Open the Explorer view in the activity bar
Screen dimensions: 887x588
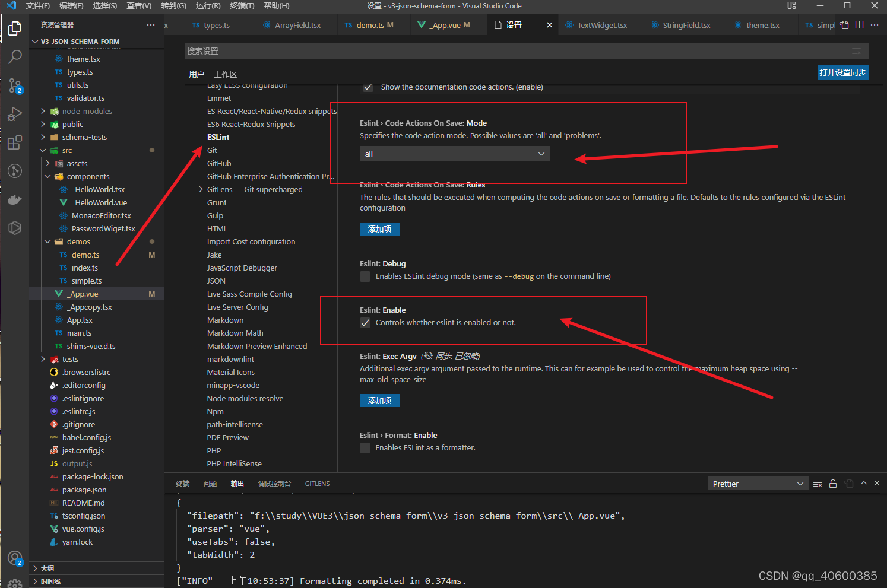click(15, 28)
